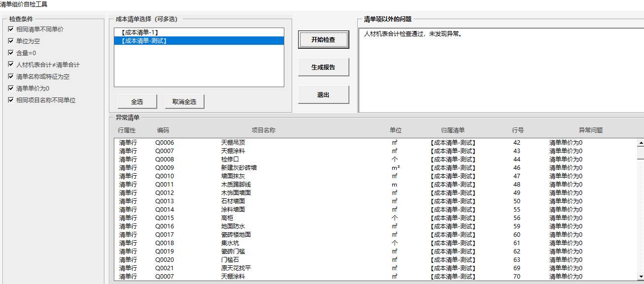Click the list's scroll up arrow

pyautogui.click(x=640, y=143)
